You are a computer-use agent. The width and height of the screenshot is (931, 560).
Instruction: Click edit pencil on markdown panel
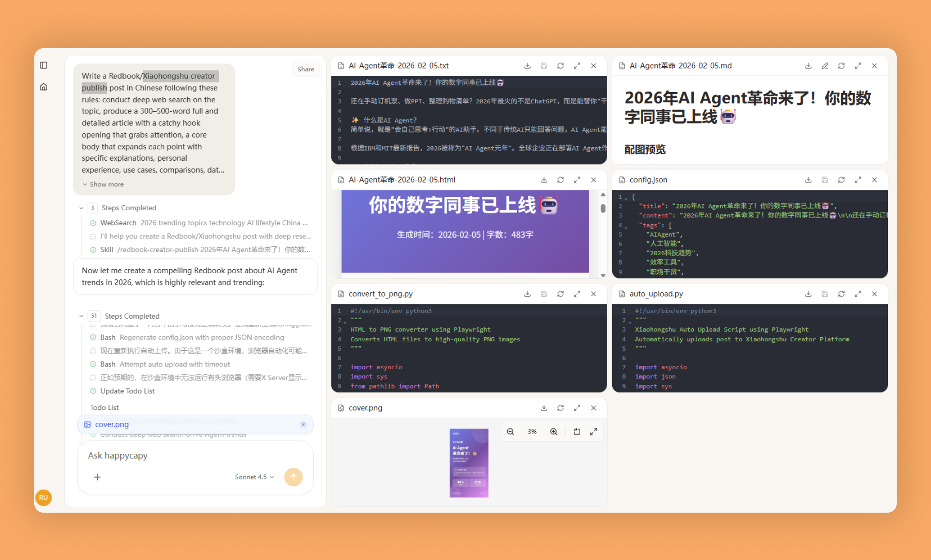coord(825,66)
